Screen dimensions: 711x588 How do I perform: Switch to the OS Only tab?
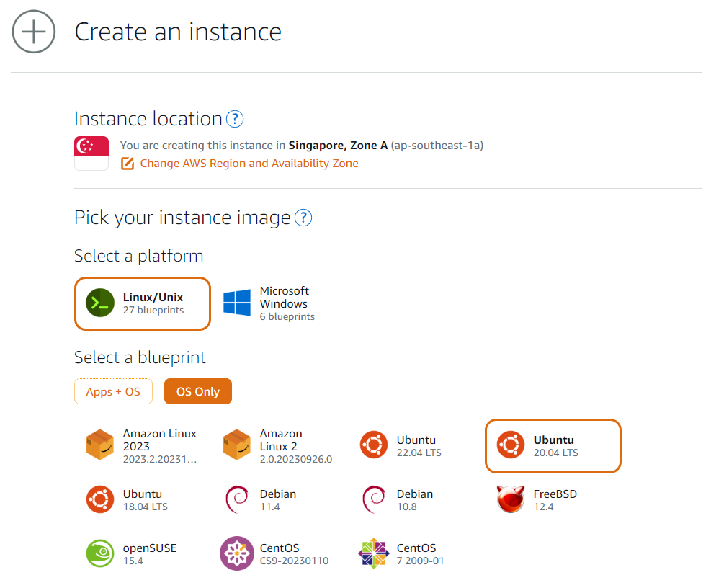pos(197,391)
